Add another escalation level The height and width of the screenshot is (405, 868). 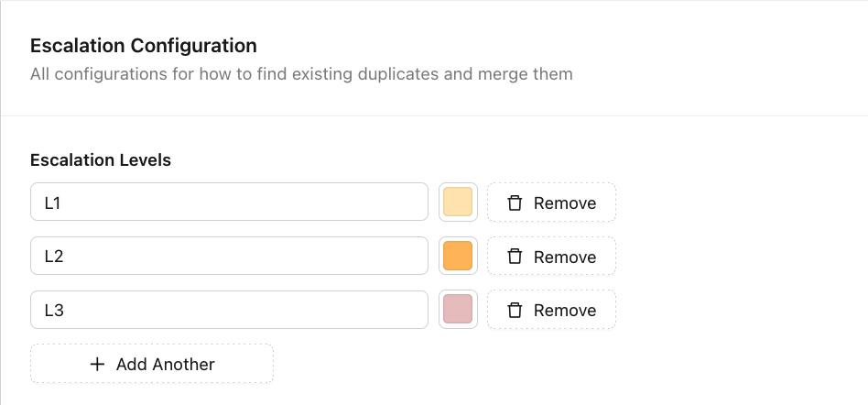click(152, 364)
